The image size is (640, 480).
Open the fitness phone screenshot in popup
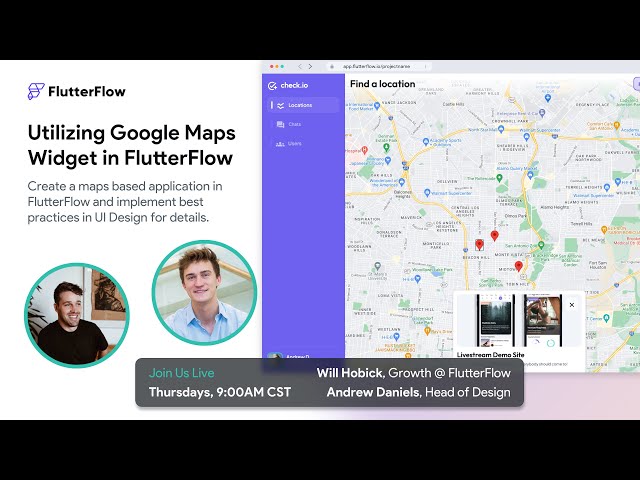coord(542,320)
